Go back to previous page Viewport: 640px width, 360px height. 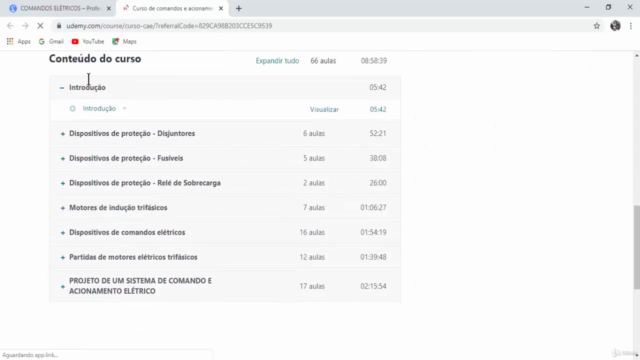[10, 26]
